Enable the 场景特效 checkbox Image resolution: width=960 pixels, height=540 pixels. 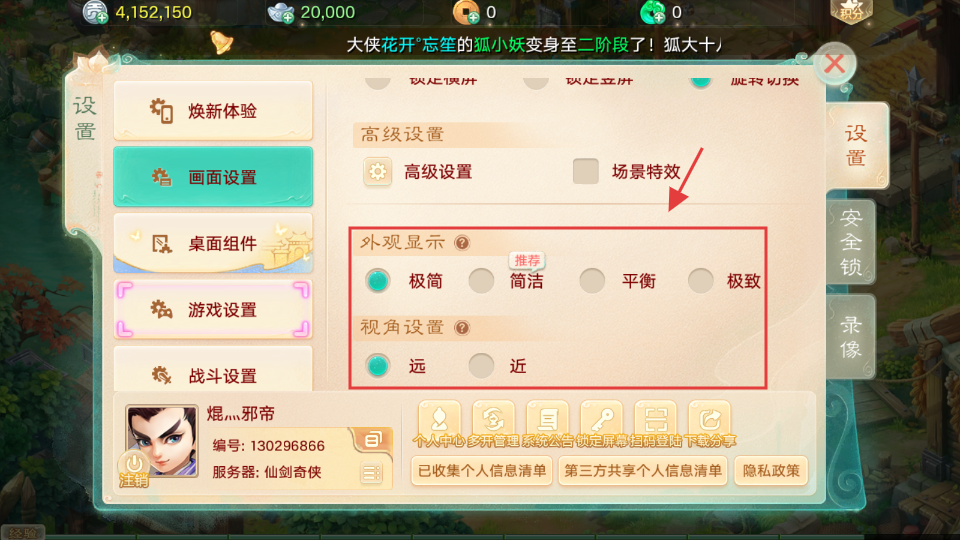point(585,171)
